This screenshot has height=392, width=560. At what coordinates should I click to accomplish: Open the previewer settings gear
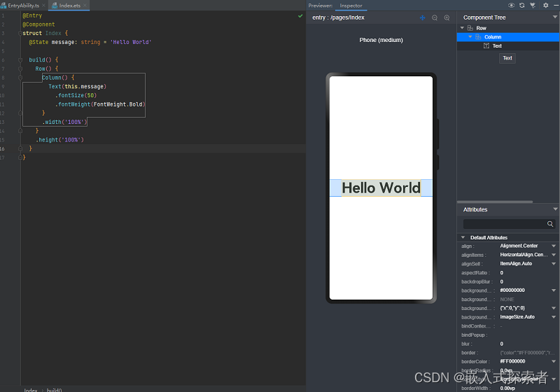[x=546, y=6]
